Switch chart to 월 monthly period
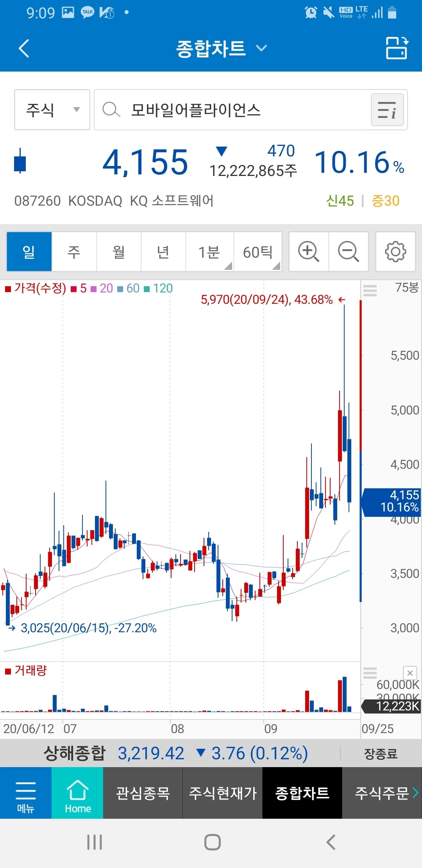422x868 pixels. click(x=118, y=252)
